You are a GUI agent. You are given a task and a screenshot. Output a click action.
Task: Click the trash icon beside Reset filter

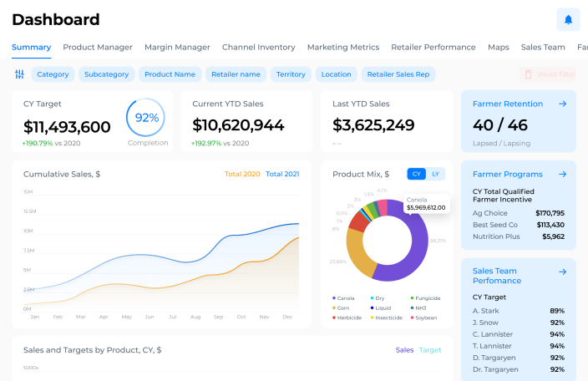coord(528,74)
